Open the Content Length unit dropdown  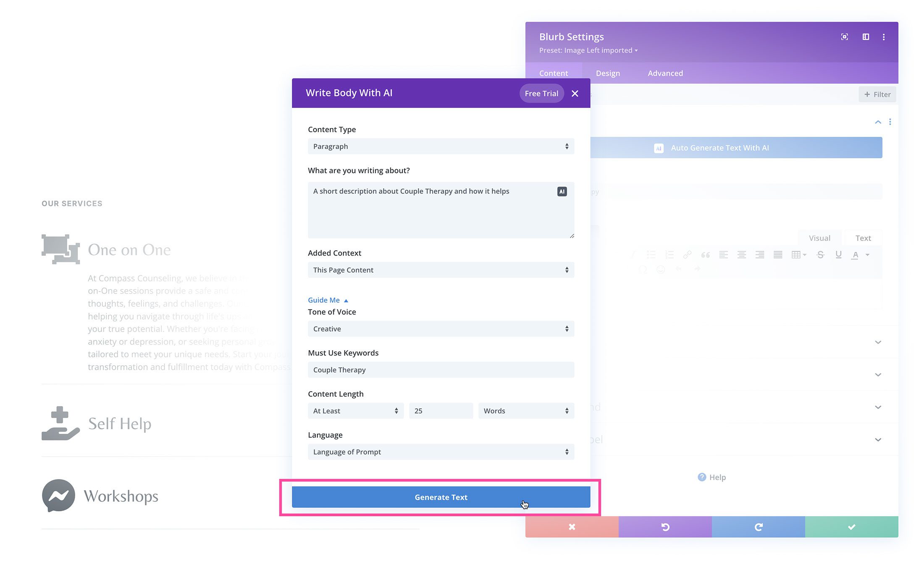(x=525, y=410)
